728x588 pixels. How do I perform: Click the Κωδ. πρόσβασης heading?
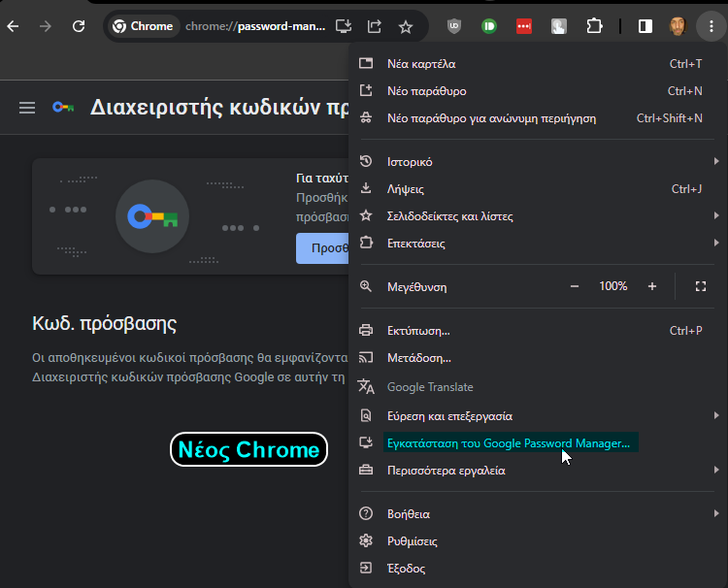[105, 324]
